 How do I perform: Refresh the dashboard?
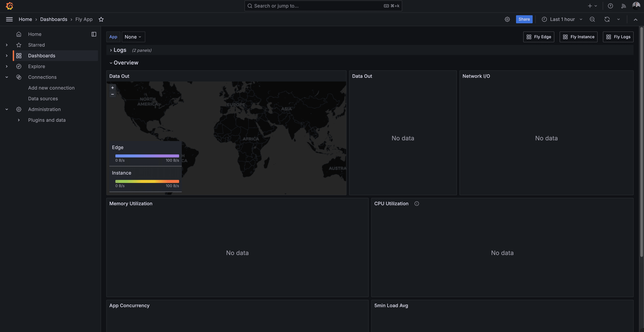click(607, 19)
